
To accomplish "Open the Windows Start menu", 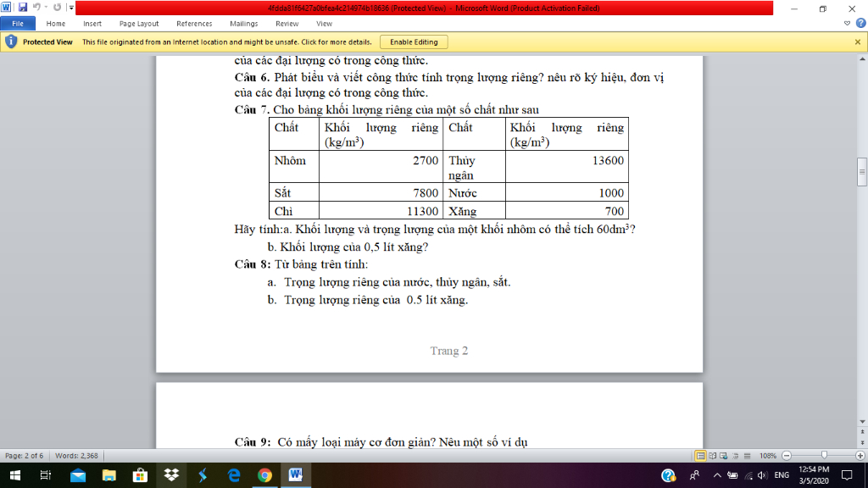I will pyautogui.click(x=15, y=475).
